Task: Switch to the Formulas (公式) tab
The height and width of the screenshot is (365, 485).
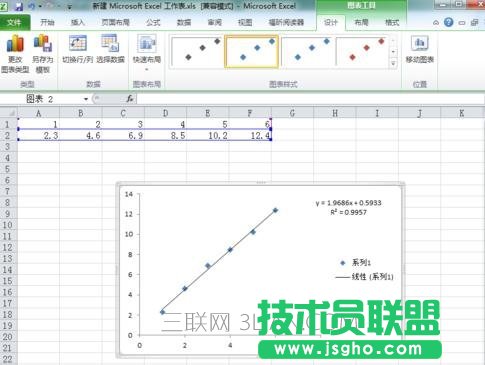Action: tap(153, 23)
